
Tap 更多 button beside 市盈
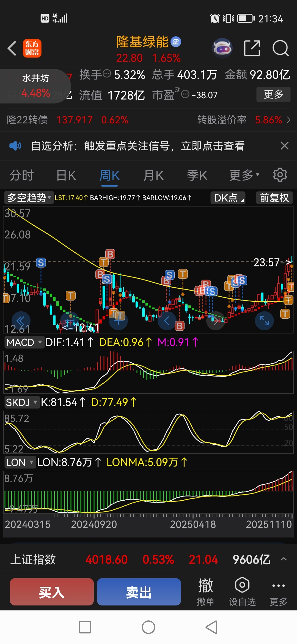[x=273, y=94]
